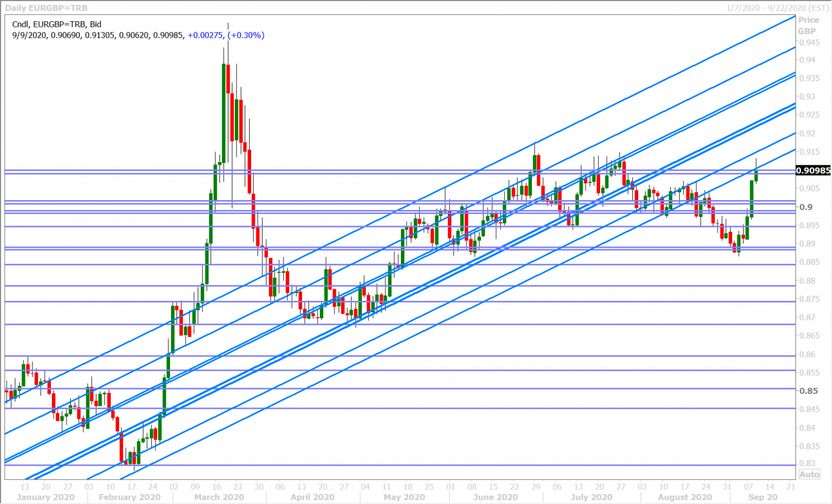The height and width of the screenshot is (504, 832).
Task: Click the 9/9/2020 date in legend
Action: click(x=29, y=35)
